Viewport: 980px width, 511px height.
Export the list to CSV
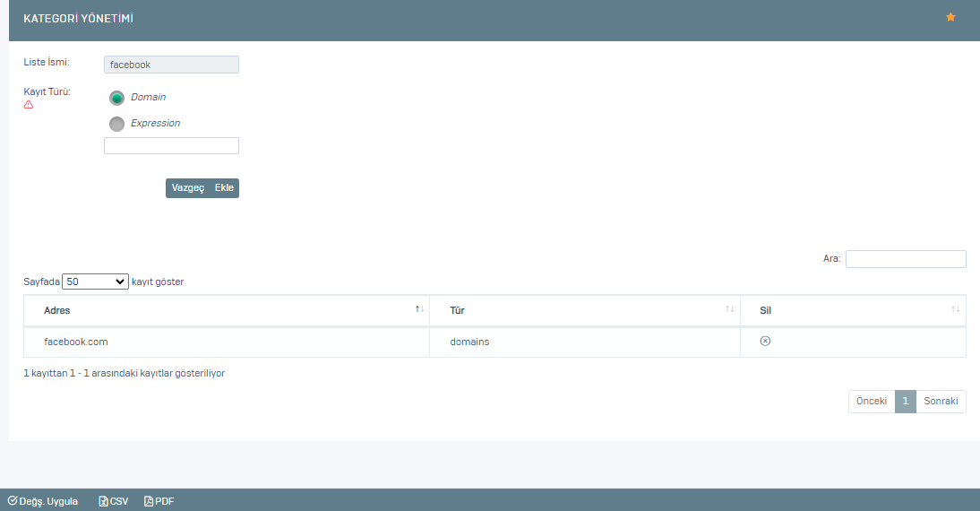113,501
